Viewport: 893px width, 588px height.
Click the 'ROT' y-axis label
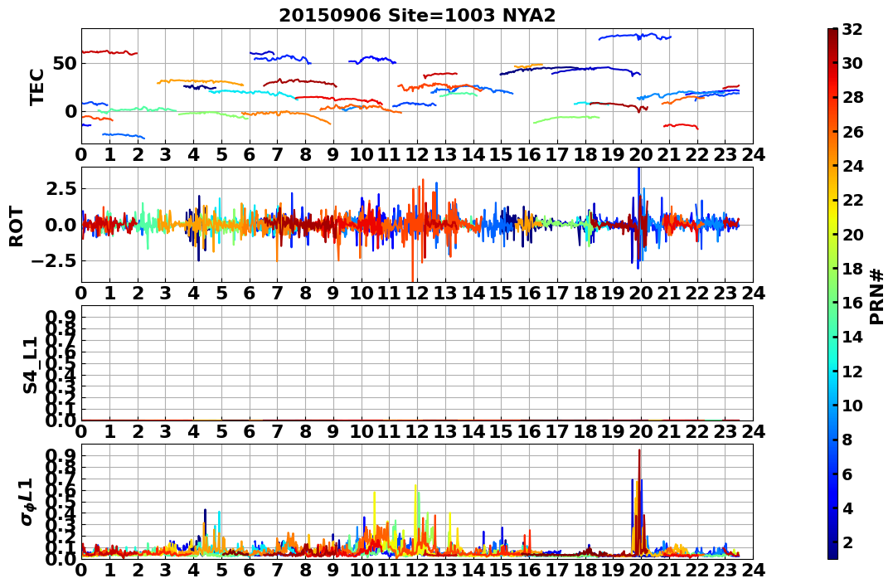(x=17, y=226)
